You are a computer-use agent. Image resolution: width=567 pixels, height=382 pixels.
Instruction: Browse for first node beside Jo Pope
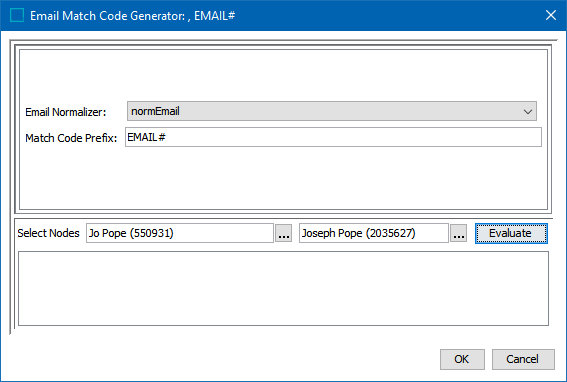[284, 233]
